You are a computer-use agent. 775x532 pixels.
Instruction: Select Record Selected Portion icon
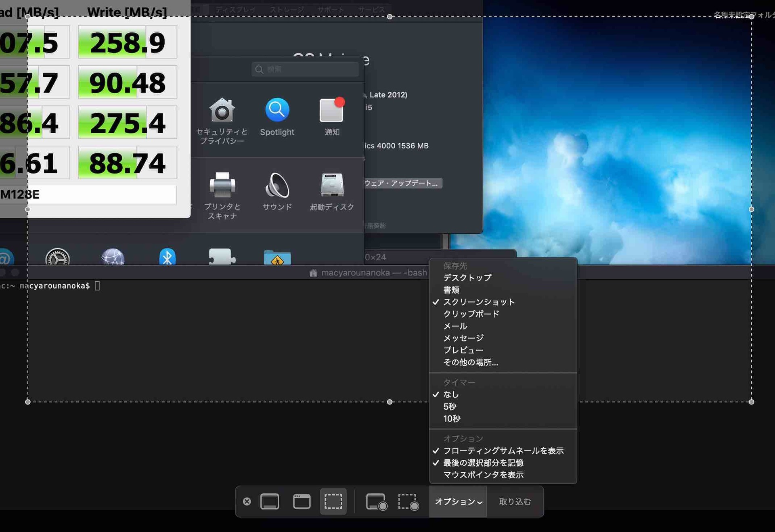pos(408,502)
